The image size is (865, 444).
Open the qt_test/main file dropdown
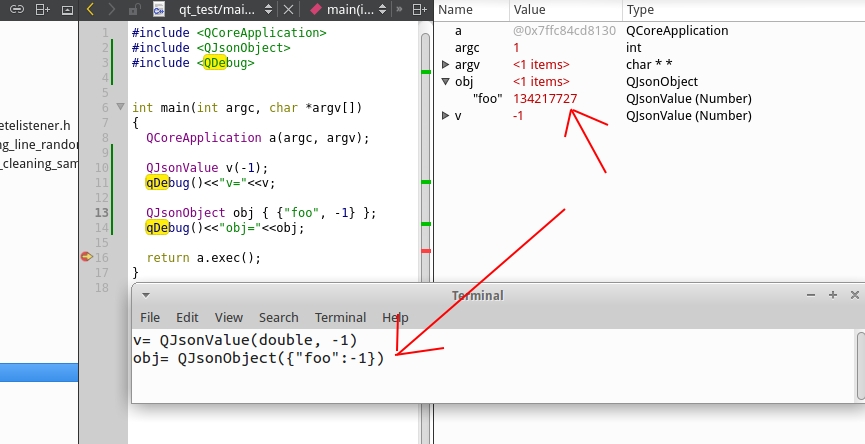pyautogui.click(x=267, y=9)
